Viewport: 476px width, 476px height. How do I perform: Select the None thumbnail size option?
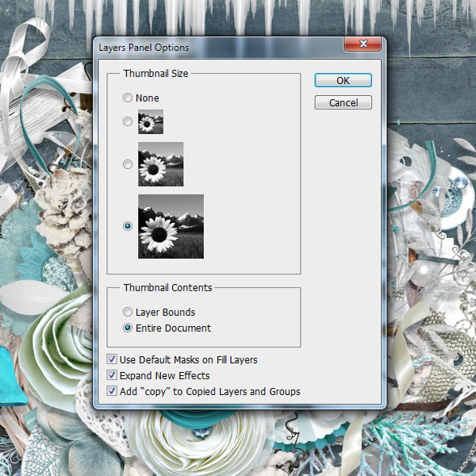pos(128,98)
